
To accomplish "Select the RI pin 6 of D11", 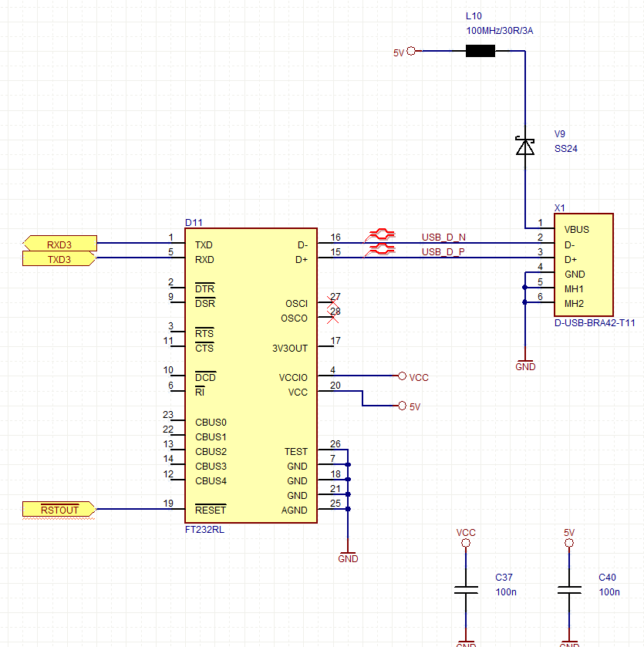I will (x=177, y=390).
